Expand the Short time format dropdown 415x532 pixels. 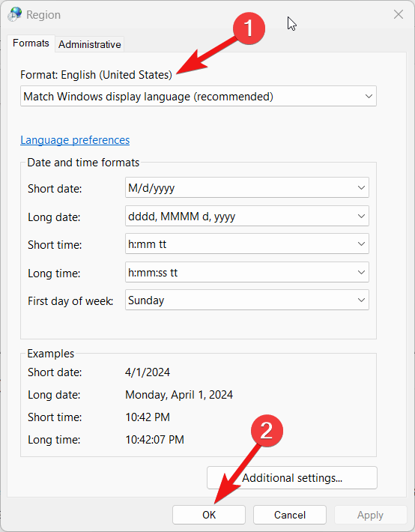click(247, 244)
